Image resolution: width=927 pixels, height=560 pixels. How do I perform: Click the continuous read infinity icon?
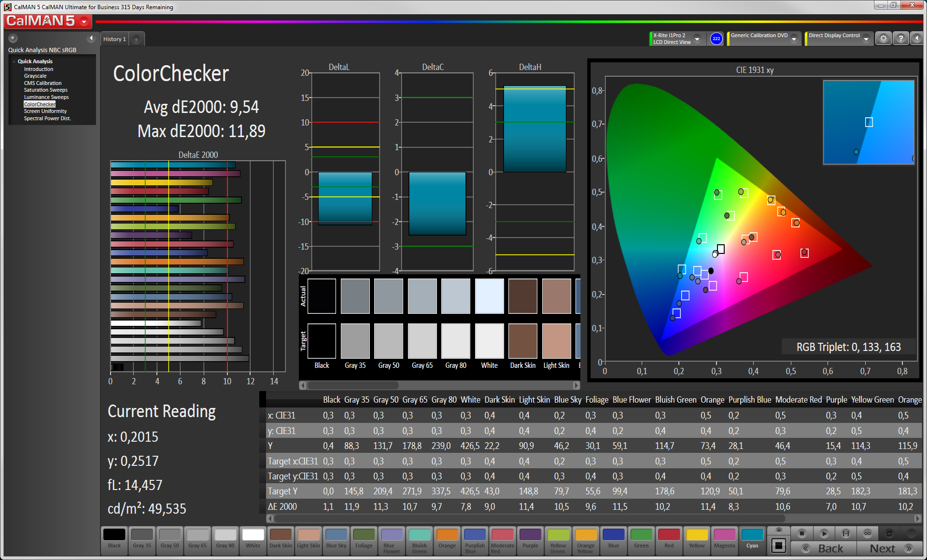tap(867, 533)
